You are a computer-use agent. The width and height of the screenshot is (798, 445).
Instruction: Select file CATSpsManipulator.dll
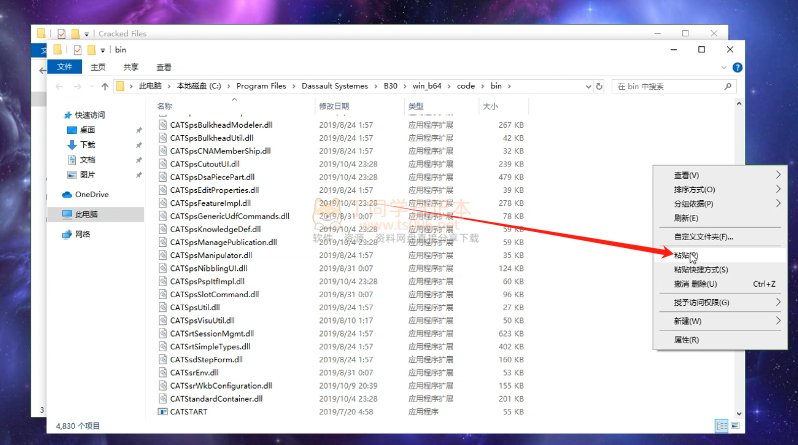point(211,255)
